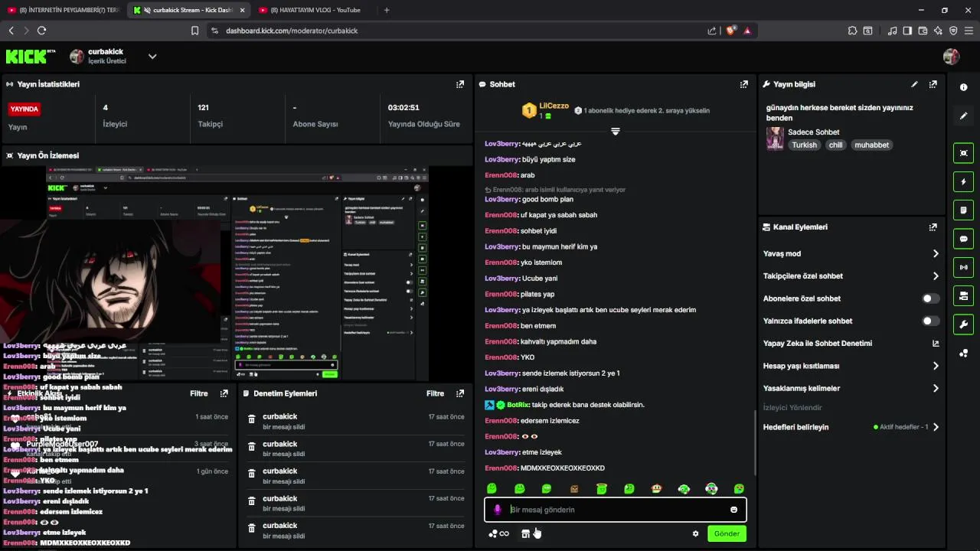Viewport: 980px width, 551px height.
Task: Click the chill stream tag
Action: pyautogui.click(x=835, y=145)
